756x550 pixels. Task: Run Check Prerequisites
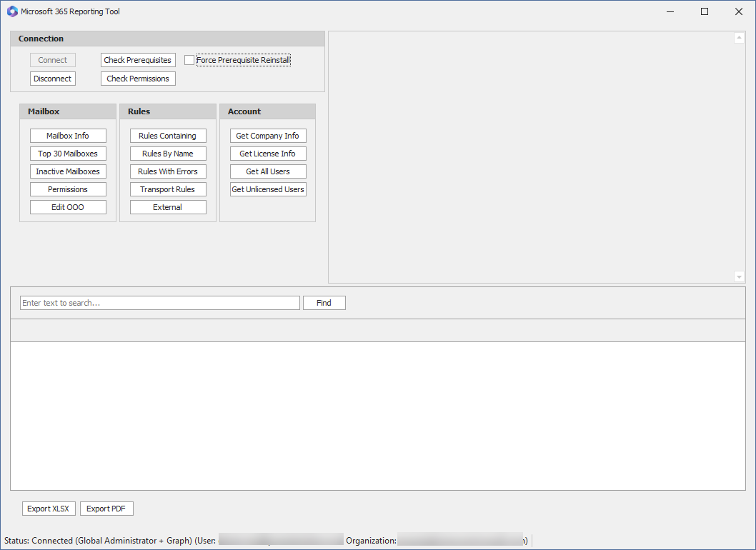tap(138, 60)
